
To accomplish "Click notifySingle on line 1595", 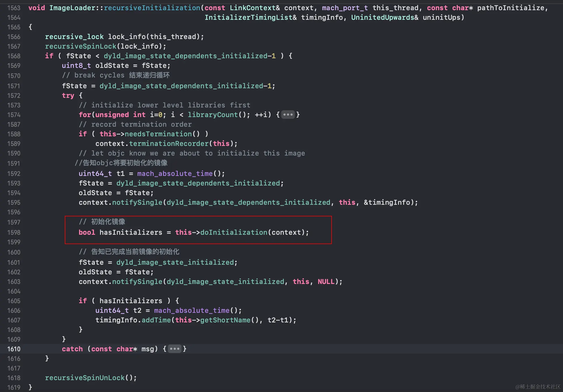I will coord(137,203).
